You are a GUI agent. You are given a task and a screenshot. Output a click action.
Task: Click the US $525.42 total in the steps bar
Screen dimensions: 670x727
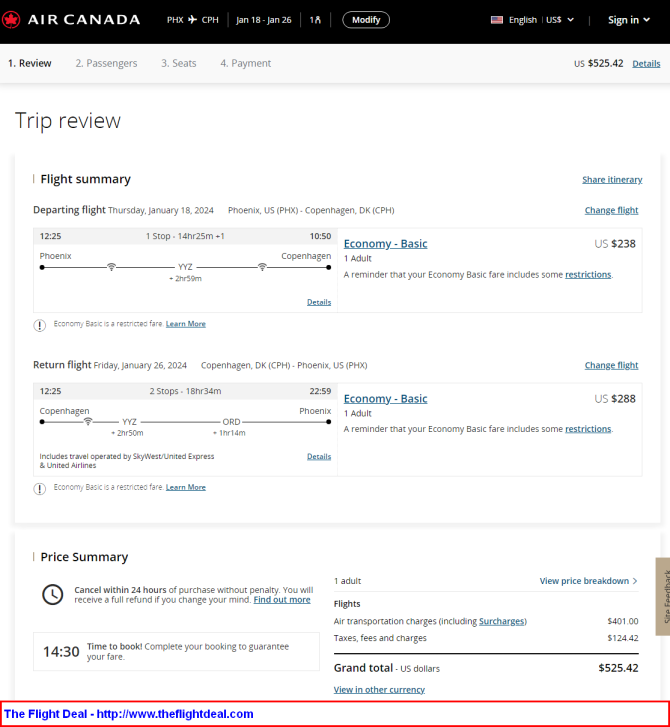click(x=599, y=64)
